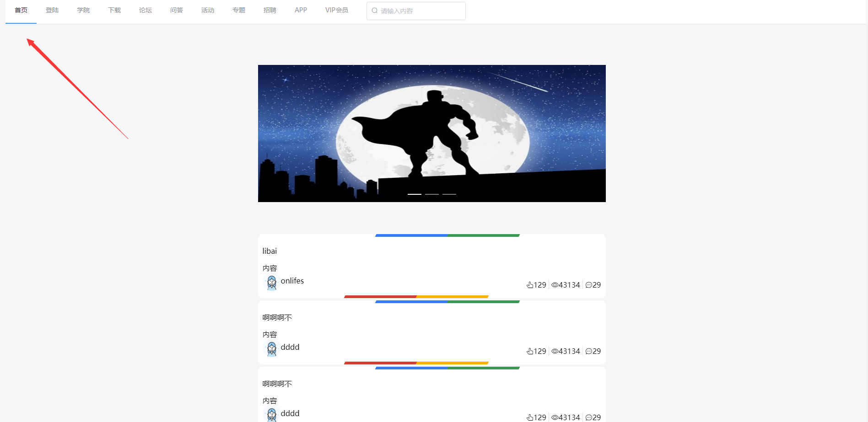868x422 pixels.
Task: Click the 内容 text in the libai post
Action: pyautogui.click(x=270, y=268)
